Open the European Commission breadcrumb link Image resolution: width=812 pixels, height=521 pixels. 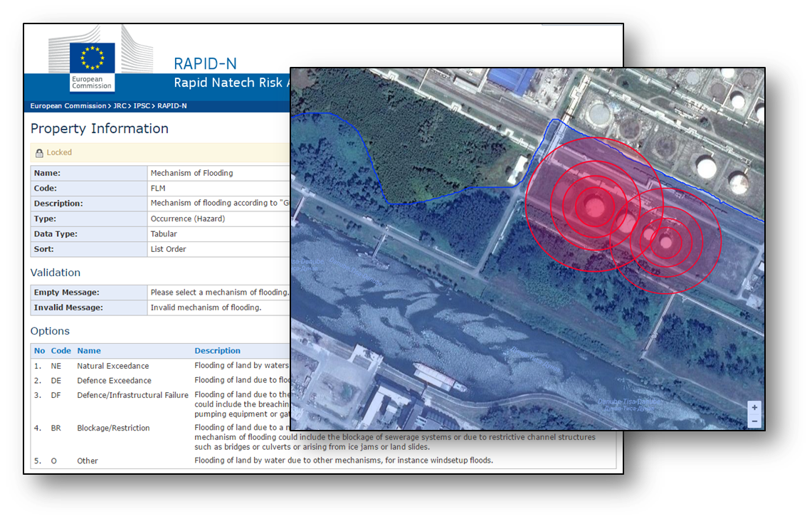(68, 105)
